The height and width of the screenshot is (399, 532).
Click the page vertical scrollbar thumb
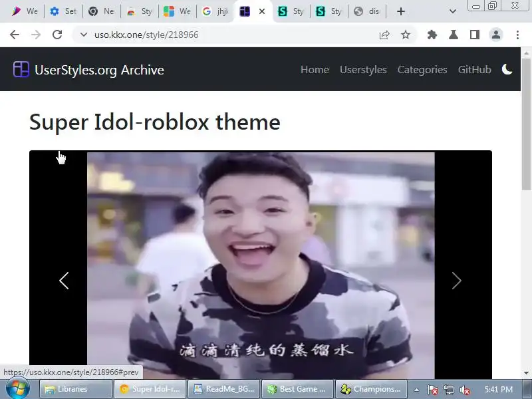click(526, 124)
